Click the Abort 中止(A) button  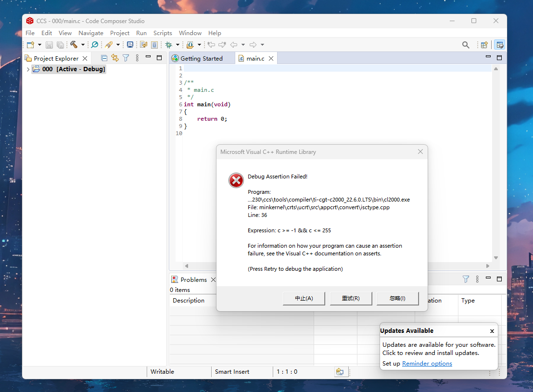coord(304,299)
